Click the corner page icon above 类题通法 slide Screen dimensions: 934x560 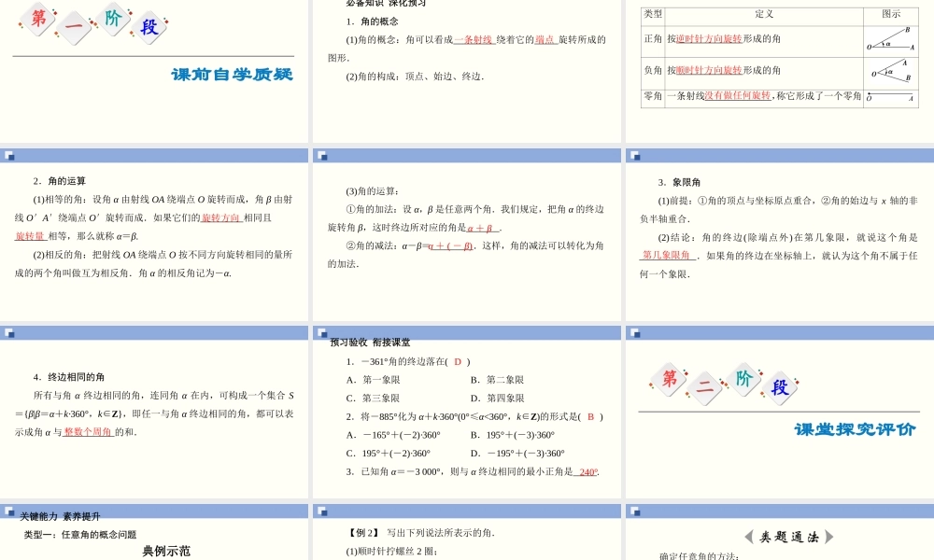[635, 511]
